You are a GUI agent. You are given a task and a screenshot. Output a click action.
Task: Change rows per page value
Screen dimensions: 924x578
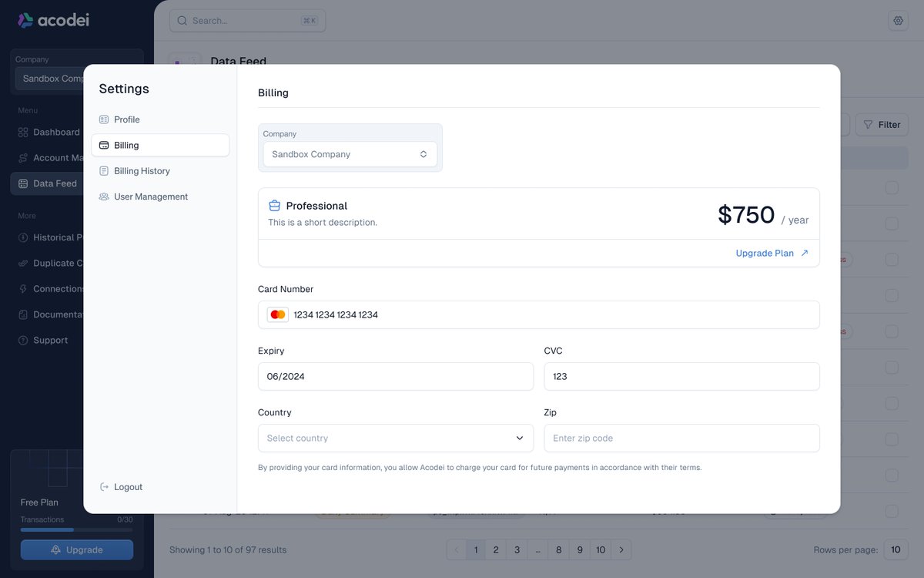(x=896, y=549)
